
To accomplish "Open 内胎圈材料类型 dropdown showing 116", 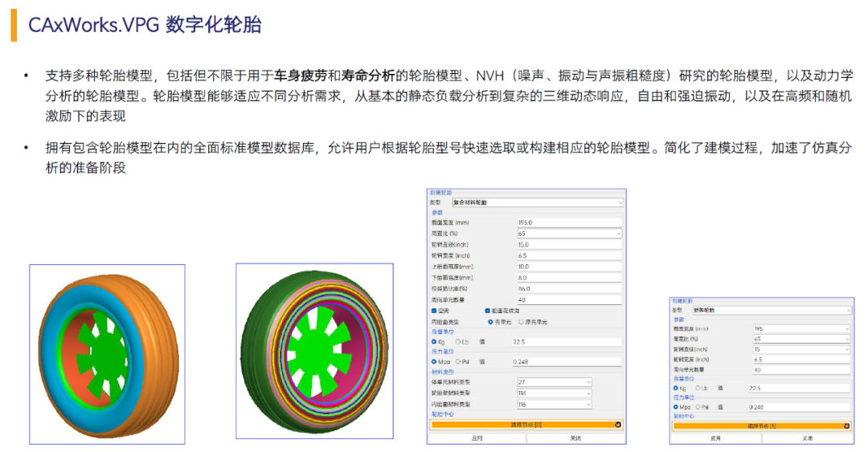I will coord(554,405).
